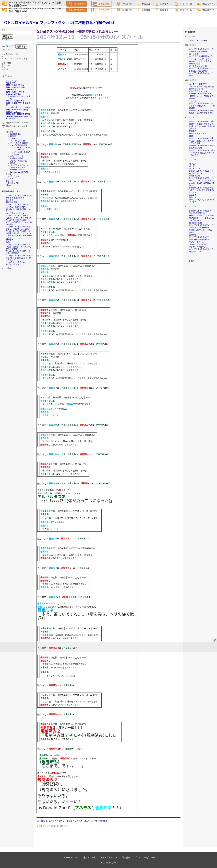Open 直轄@雀荘 最強雀鬼決定戦 menu link
The image size is (217, 868).
pyautogui.click(x=18, y=114)
